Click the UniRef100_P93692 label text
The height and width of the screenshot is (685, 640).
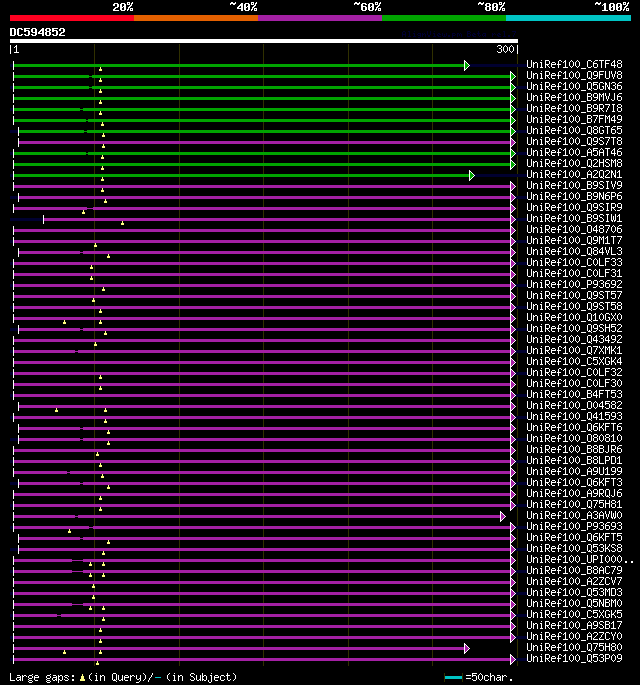click(x=574, y=284)
